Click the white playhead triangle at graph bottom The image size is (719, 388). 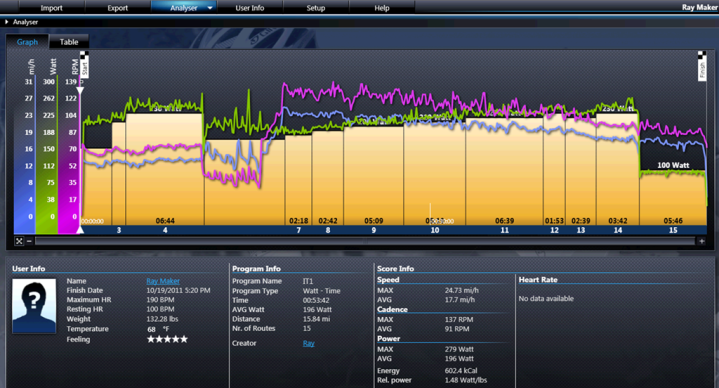coord(80,230)
